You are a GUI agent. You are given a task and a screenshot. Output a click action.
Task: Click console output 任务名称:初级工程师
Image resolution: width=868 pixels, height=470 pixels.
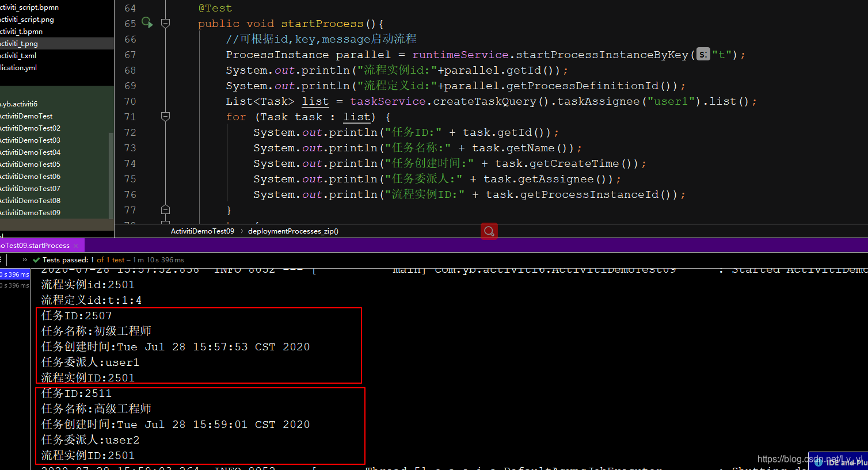click(96, 331)
